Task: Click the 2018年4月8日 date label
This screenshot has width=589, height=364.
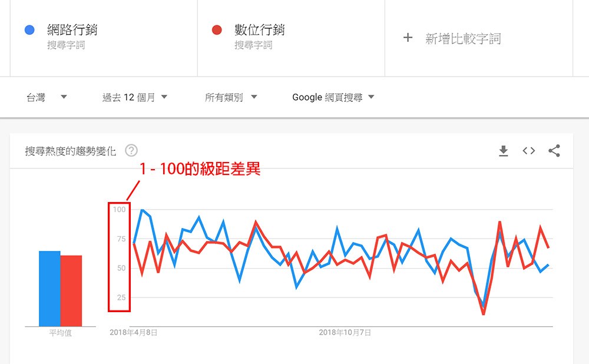Action: point(134,333)
